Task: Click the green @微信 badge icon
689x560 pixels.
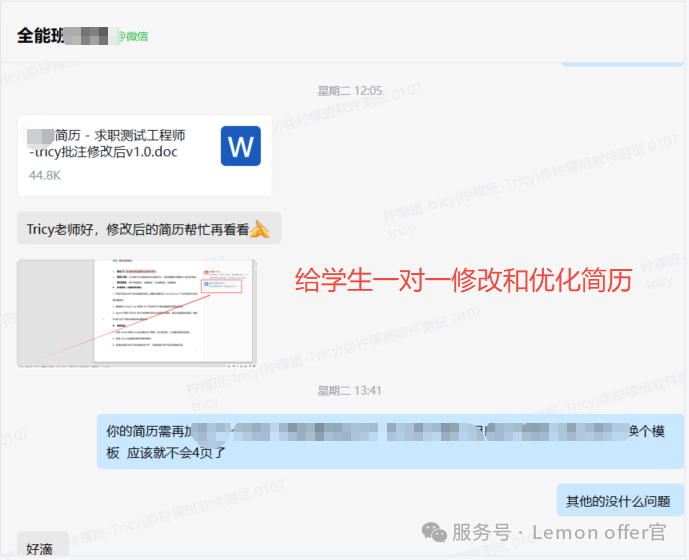Action: click(x=123, y=36)
